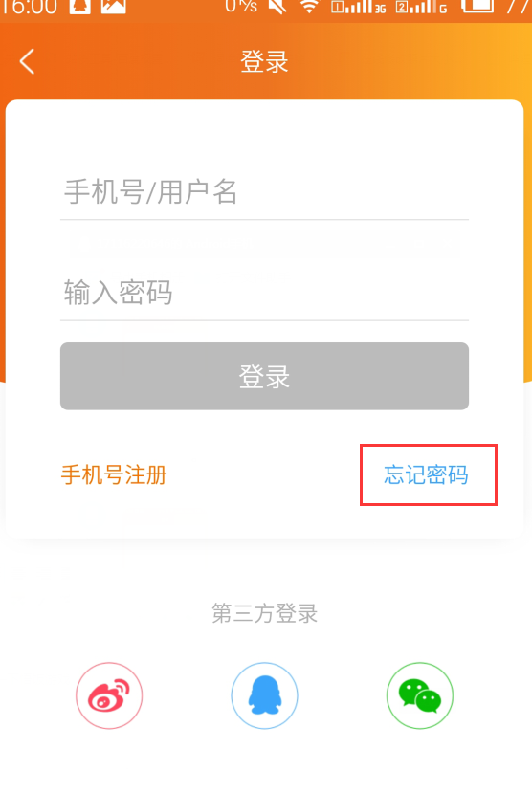Tap the SIM 2 signal indicator
Viewport: 532px width, 793px height.
coord(422,7)
